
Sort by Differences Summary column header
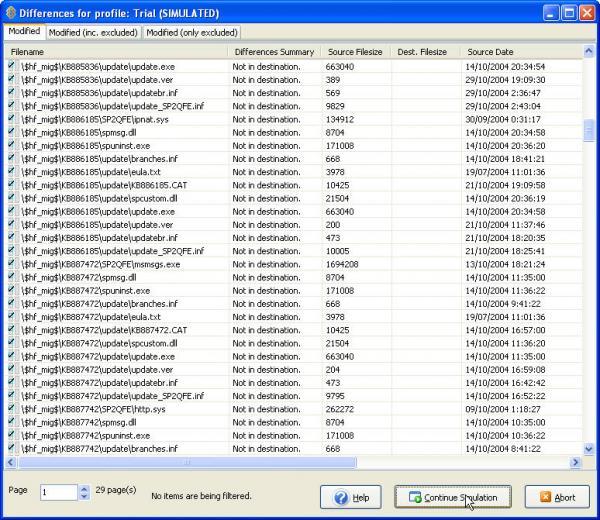pyautogui.click(x=274, y=52)
